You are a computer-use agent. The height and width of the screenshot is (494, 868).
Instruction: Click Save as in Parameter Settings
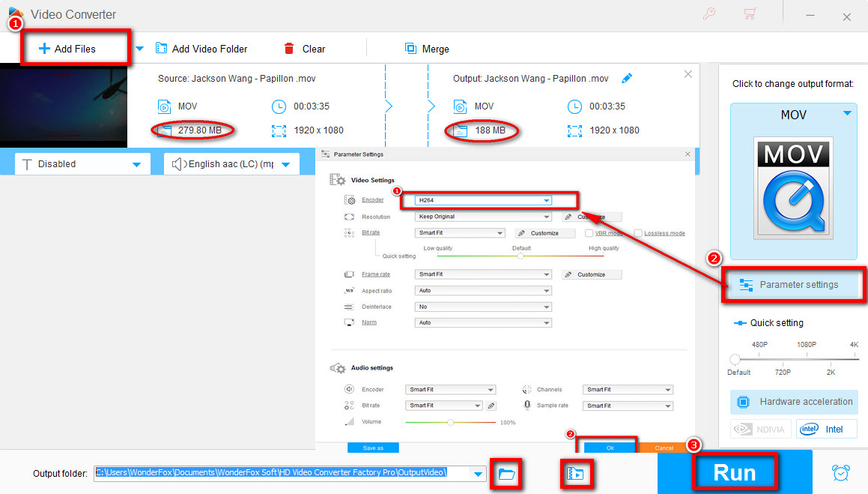click(372, 447)
